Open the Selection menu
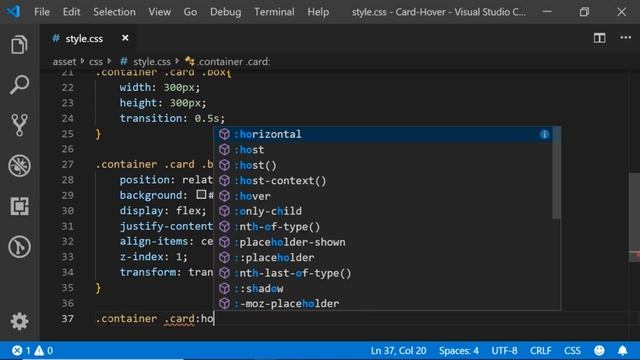 [114, 12]
